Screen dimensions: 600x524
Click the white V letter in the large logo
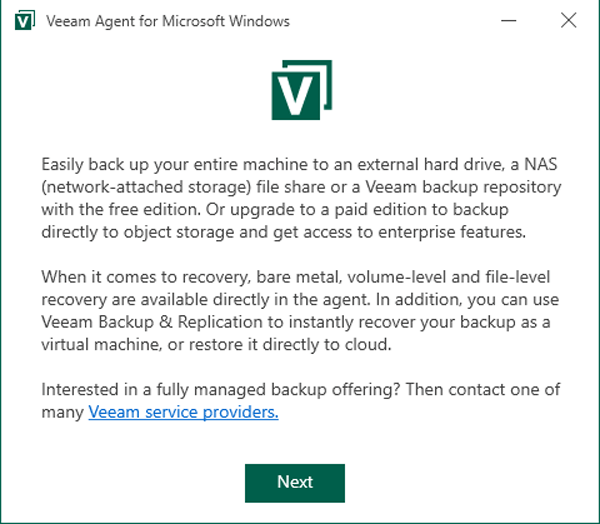tap(295, 95)
